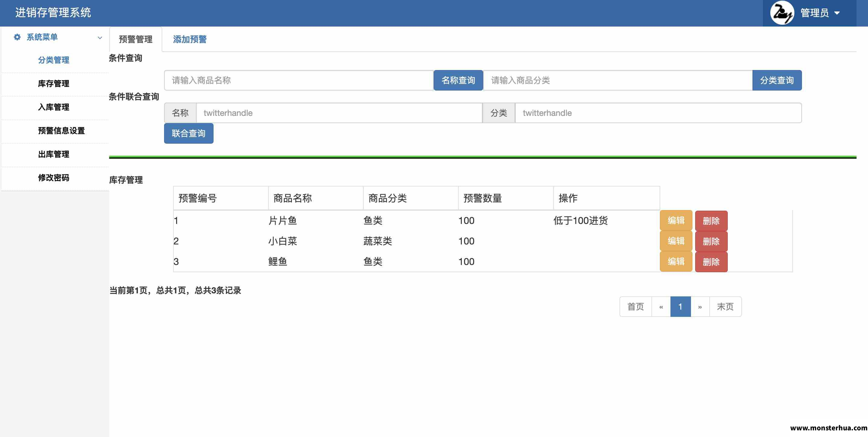The height and width of the screenshot is (437, 868).
Task: Click the 鲤鱼 product name cell
Action: click(278, 262)
